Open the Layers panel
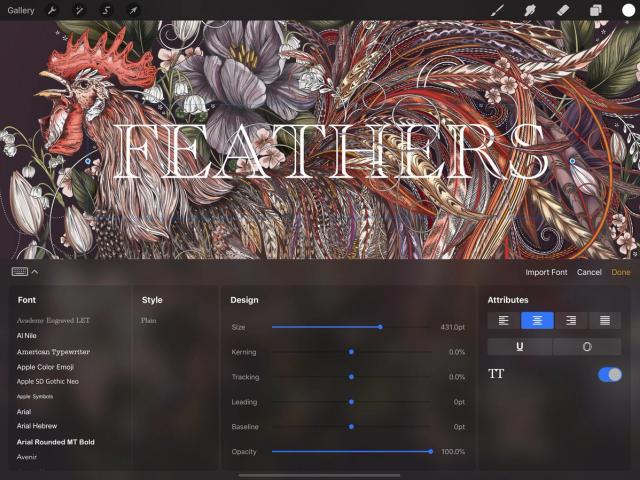The image size is (640, 480). pos(595,10)
